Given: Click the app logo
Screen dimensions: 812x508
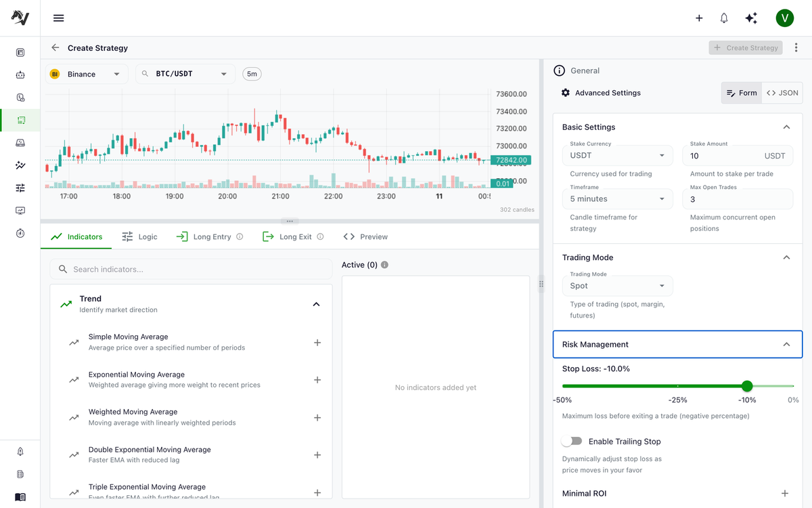Looking at the screenshot, I should (20, 18).
